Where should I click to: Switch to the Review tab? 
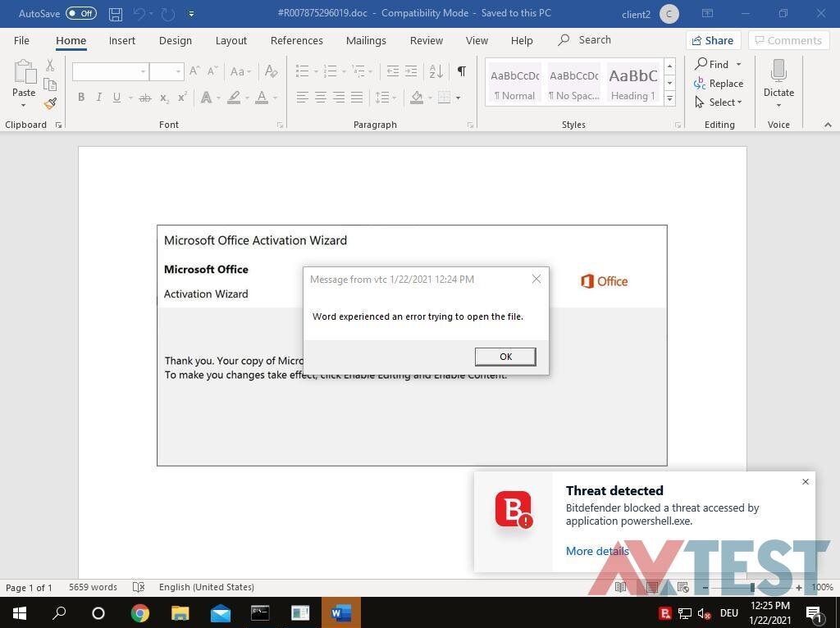tap(426, 40)
